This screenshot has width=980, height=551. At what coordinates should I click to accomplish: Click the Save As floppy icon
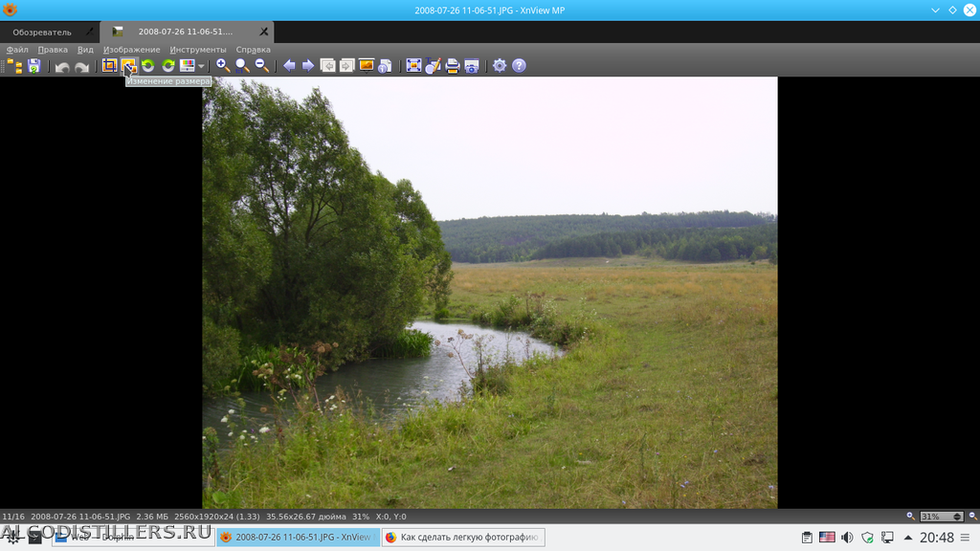coord(33,66)
